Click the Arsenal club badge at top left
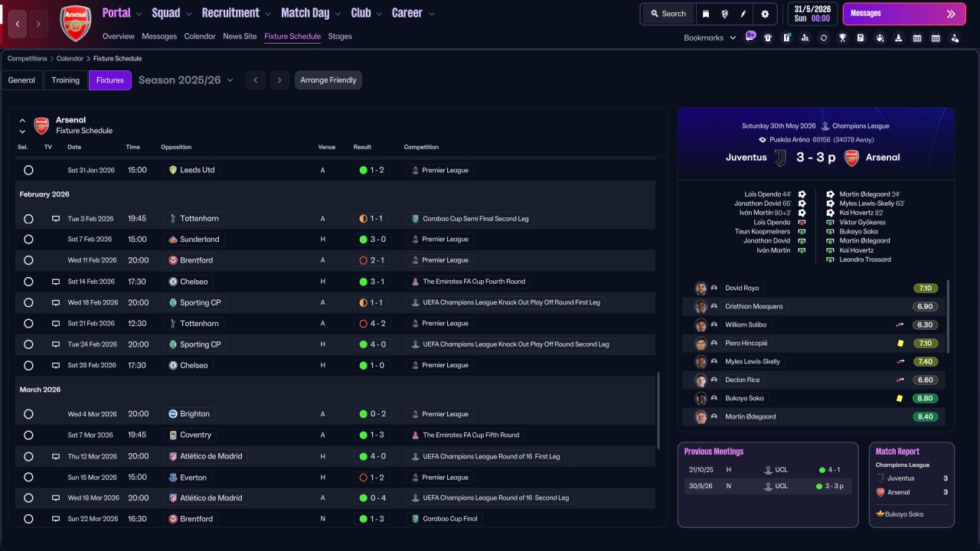This screenshot has width=980, height=551. click(x=75, y=23)
